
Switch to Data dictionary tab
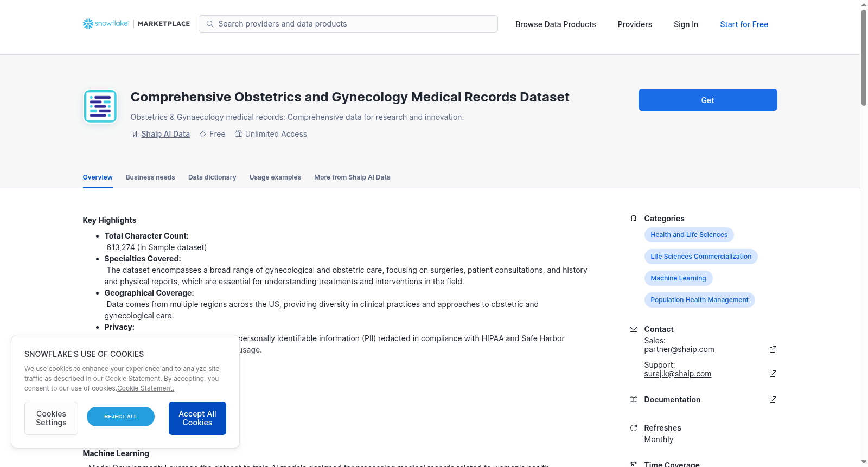[212, 177]
